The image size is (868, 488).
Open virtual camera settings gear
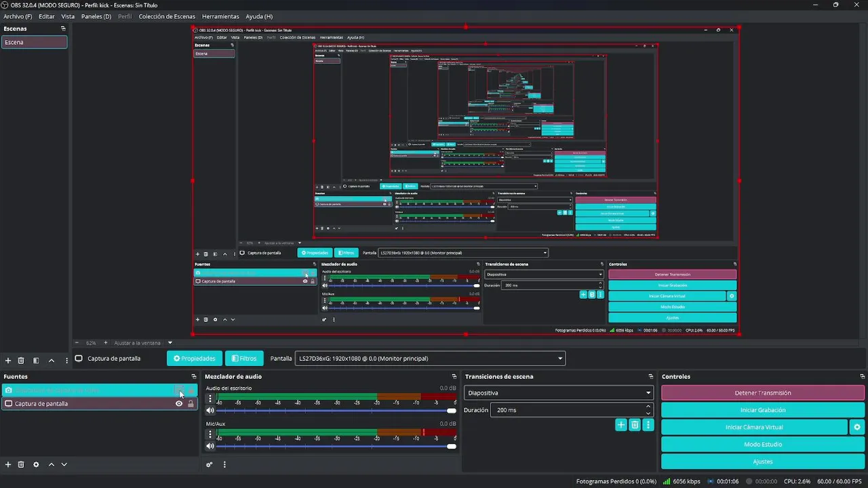[857, 427]
